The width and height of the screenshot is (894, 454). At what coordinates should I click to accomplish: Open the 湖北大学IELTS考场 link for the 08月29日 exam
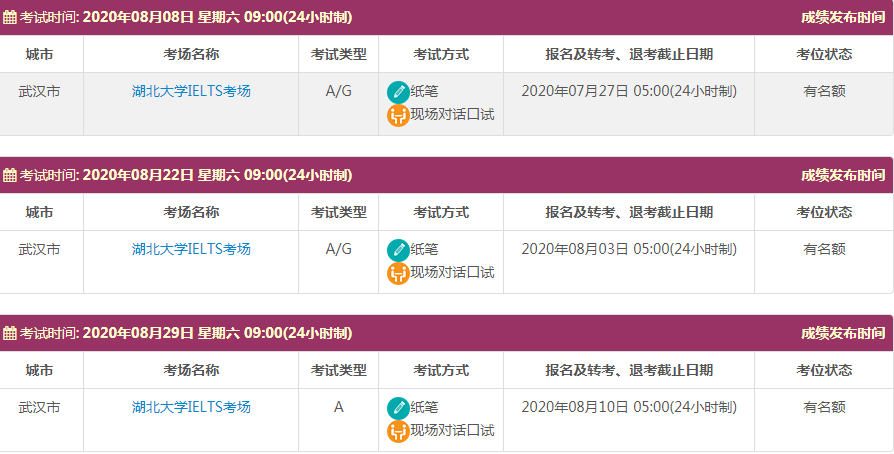click(191, 407)
